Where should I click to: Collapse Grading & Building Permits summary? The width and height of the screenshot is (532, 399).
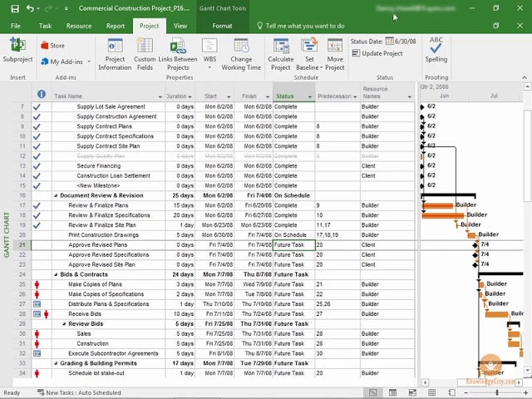pyautogui.click(x=56, y=363)
